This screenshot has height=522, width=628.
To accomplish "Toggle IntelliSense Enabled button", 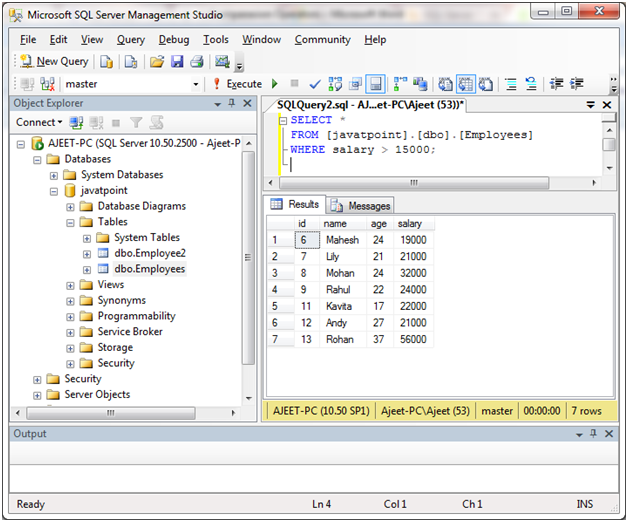I will [375, 84].
